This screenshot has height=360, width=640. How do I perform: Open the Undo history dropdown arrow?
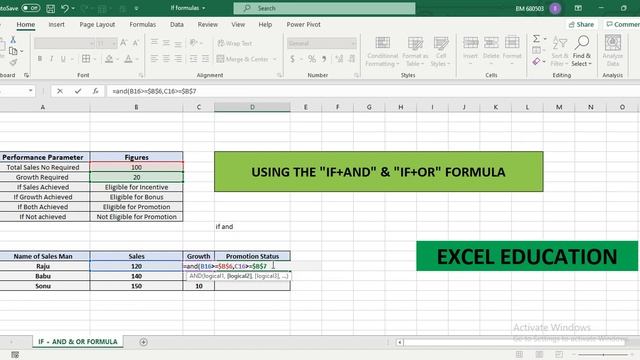tap(73, 8)
